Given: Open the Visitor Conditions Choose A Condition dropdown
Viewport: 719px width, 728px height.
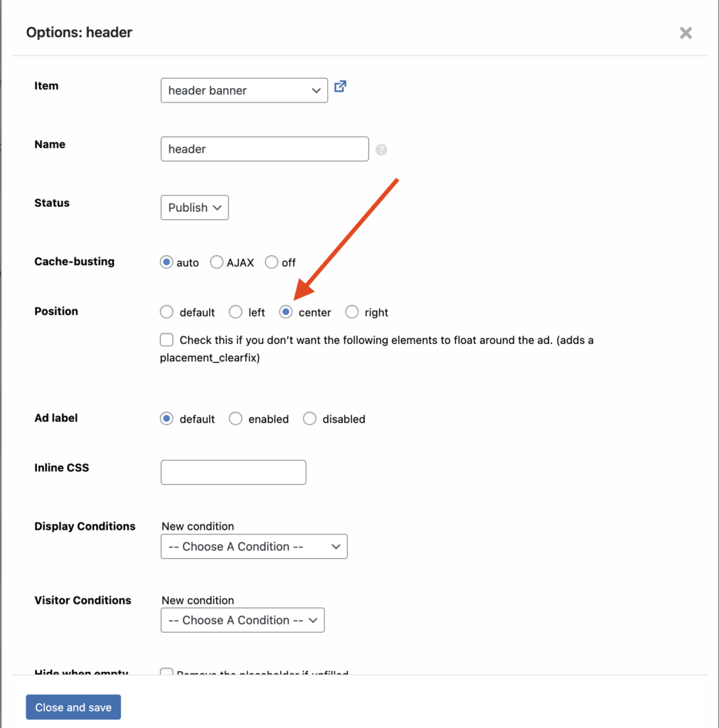Looking at the screenshot, I should click(x=243, y=620).
